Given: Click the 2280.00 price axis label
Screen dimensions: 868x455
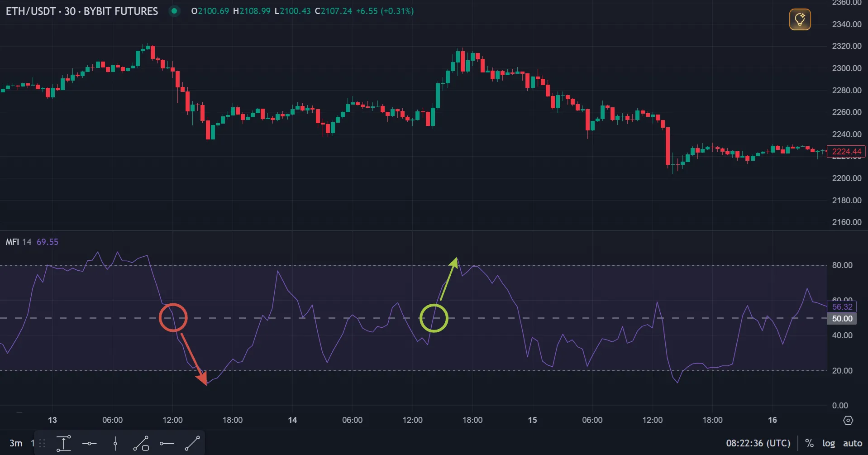Looking at the screenshot, I should click(847, 91).
